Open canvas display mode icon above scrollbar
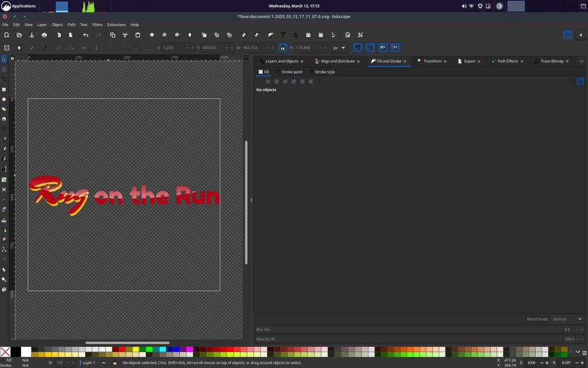The image size is (588, 368). 246,58
